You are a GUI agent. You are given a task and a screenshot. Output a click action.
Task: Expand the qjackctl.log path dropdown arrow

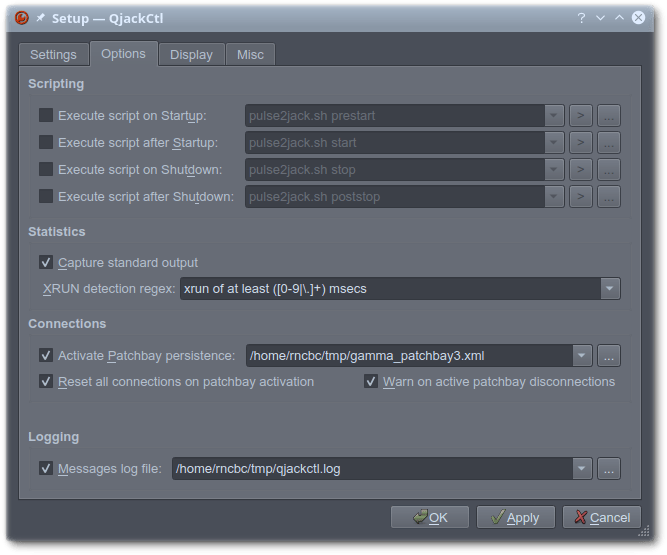[x=582, y=469]
